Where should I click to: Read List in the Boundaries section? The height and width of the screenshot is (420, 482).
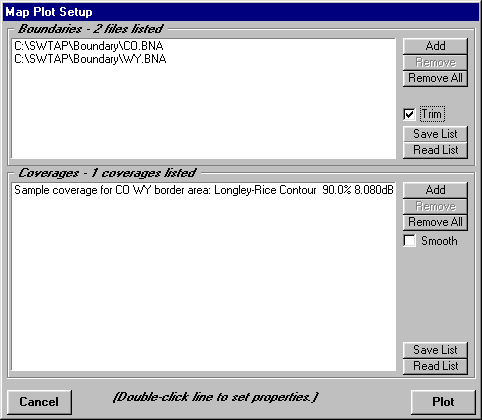click(435, 150)
